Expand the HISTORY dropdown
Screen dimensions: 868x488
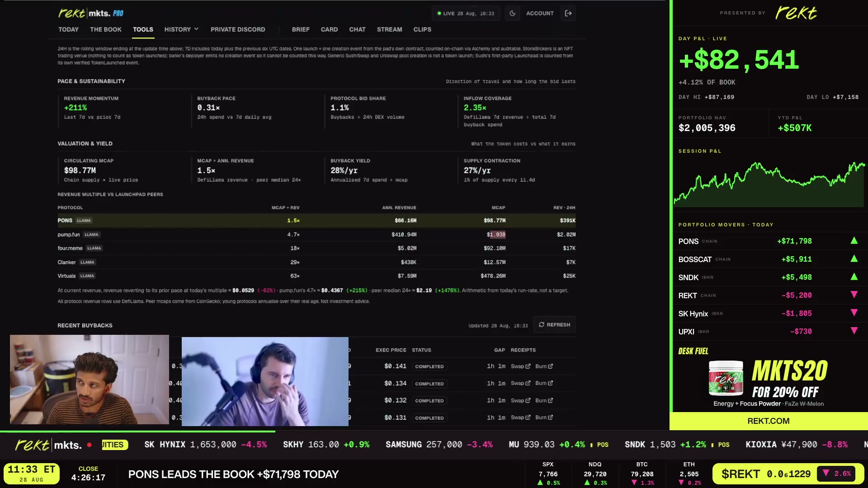point(181,29)
